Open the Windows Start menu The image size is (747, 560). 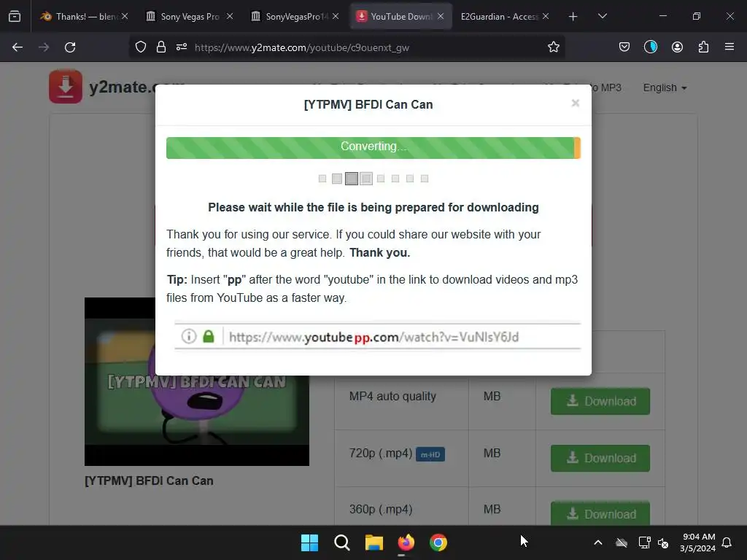[x=309, y=542]
